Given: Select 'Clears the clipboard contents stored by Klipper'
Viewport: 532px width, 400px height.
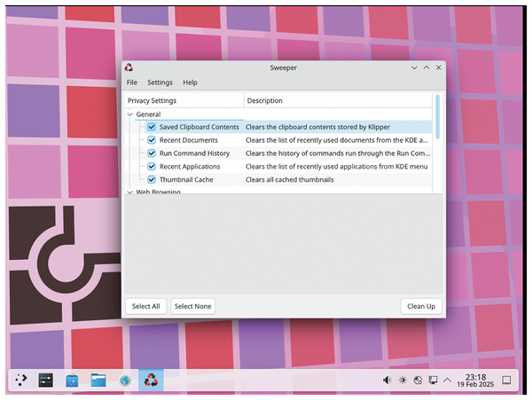Looking at the screenshot, I should click(x=317, y=127).
